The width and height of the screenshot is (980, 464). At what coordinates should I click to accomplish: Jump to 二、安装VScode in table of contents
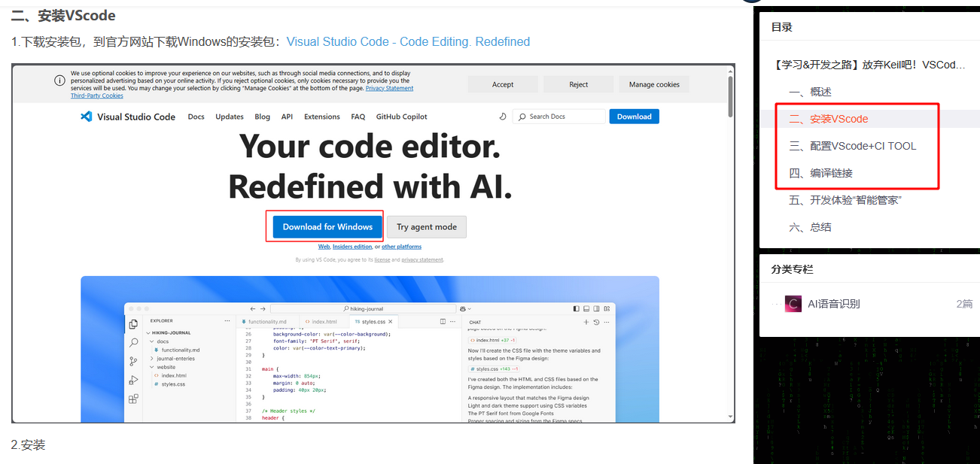point(828,119)
